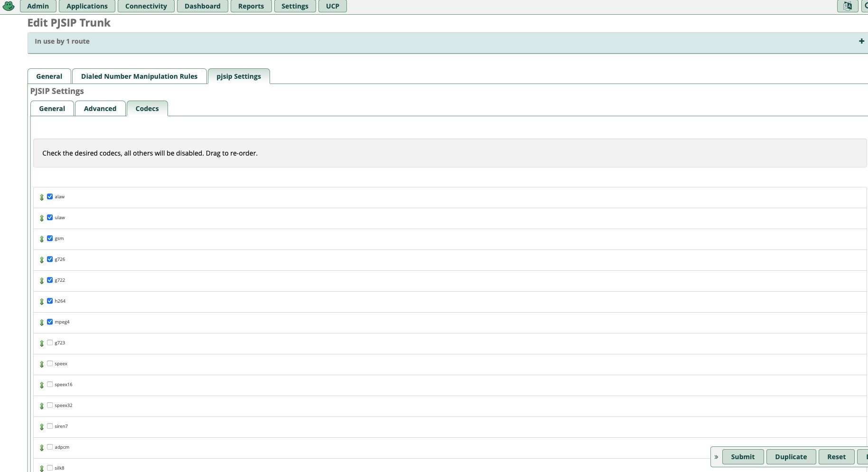
Task: Click the Submit button
Action: pos(743,457)
